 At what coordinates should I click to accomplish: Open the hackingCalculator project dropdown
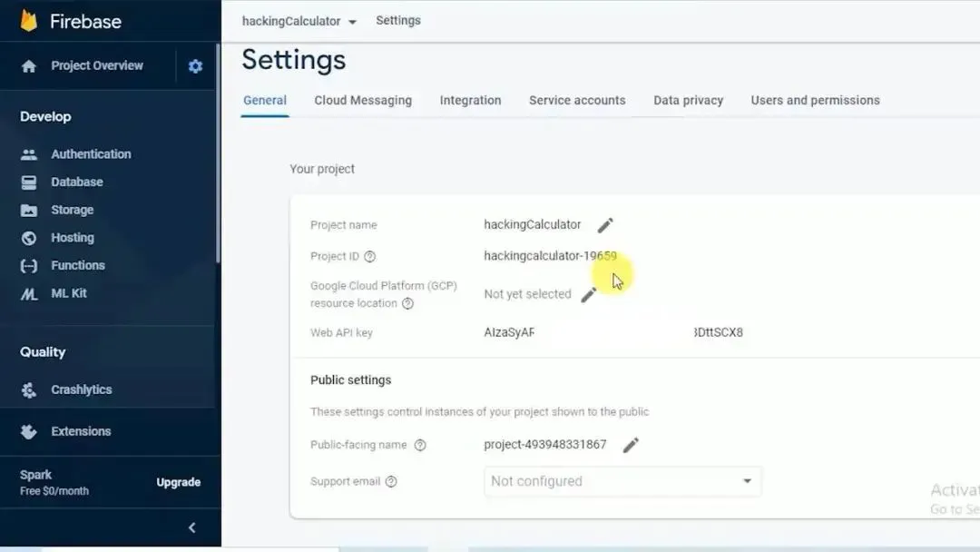pyautogui.click(x=299, y=21)
